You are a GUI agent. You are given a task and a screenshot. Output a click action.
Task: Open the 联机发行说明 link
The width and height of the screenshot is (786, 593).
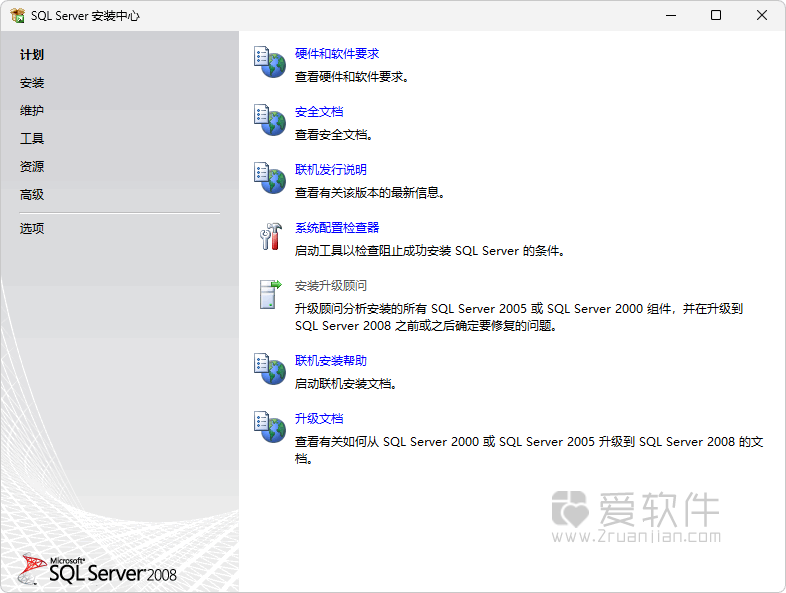(x=331, y=169)
